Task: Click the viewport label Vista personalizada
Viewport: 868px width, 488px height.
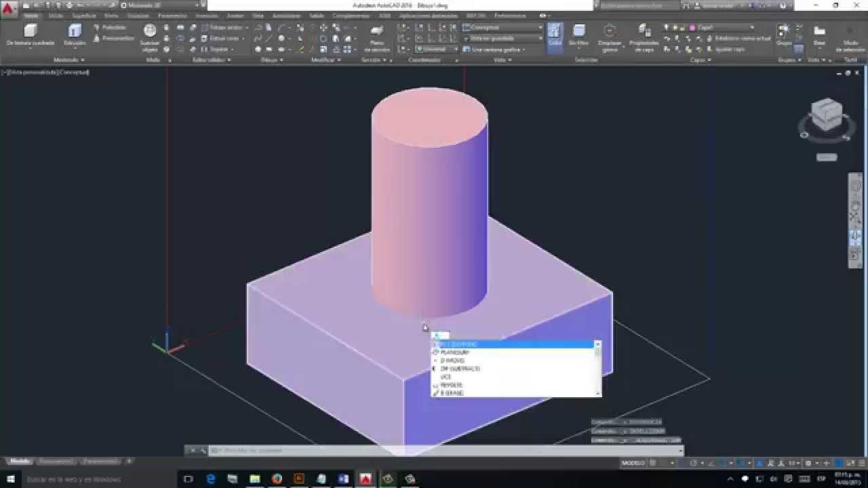Action: point(32,72)
